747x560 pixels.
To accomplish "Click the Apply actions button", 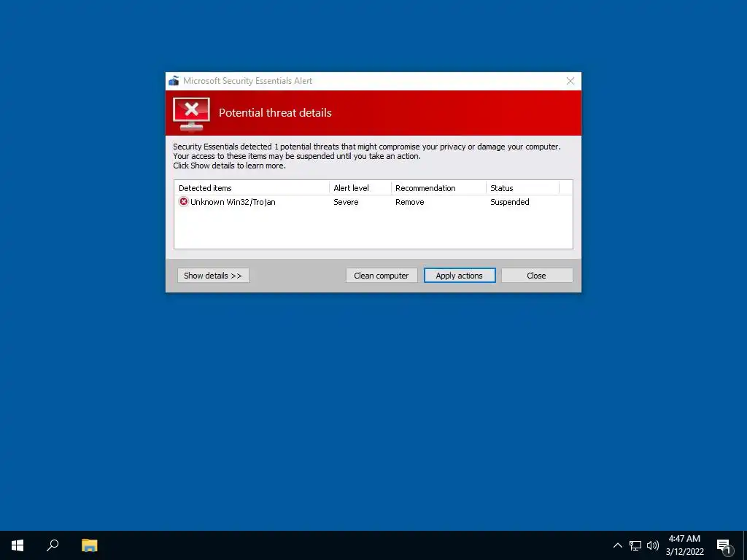I will [x=460, y=275].
